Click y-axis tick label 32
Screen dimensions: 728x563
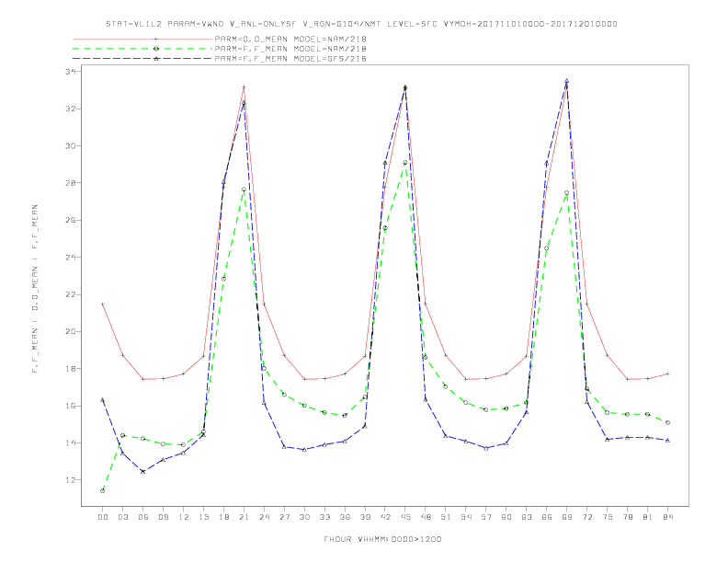pyautogui.click(x=71, y=109)
